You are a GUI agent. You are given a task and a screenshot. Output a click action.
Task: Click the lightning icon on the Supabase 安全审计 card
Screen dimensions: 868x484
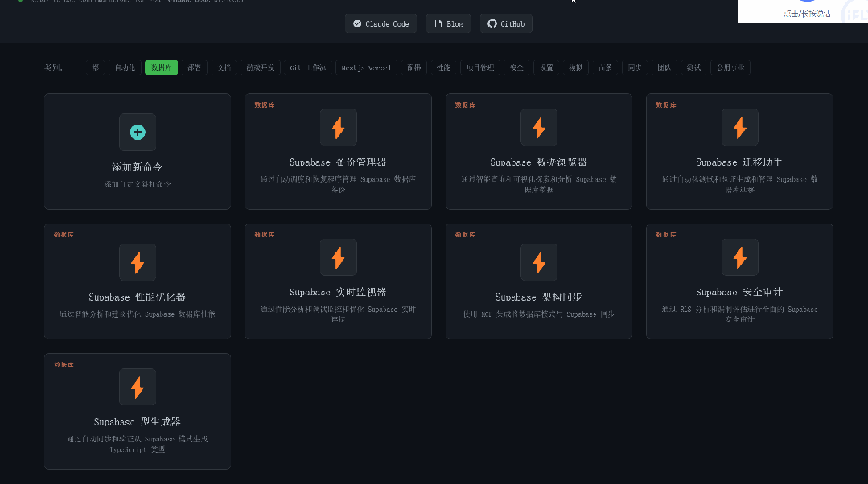click(739, 258)
